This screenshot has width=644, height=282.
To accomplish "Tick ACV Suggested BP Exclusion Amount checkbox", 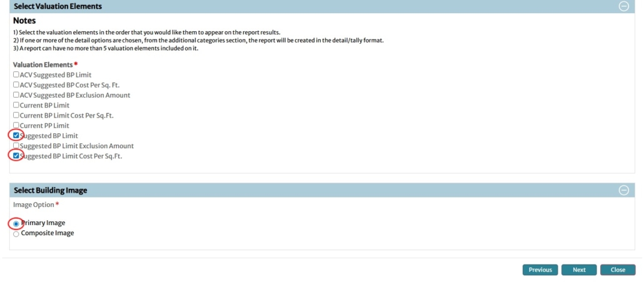I will (x=16, y=95).
